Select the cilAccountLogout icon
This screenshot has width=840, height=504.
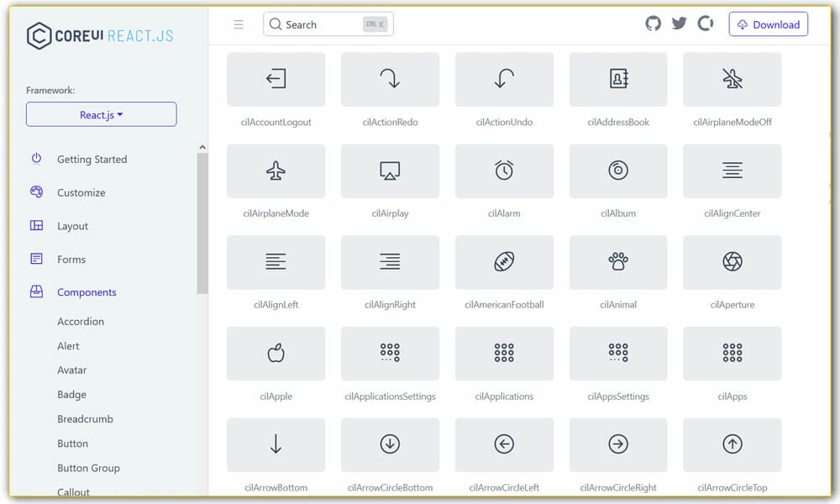pos(276,79)
